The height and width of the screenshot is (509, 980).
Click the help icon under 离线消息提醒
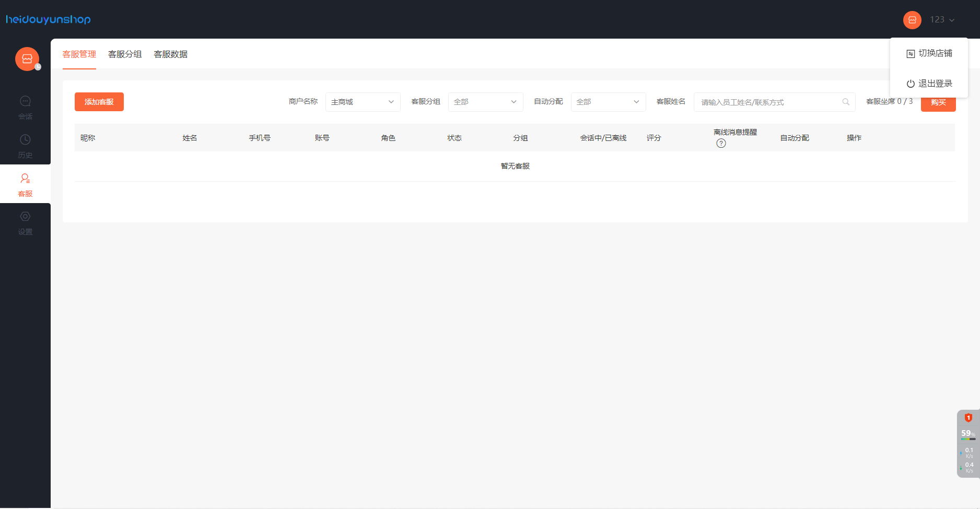[721, 144]
